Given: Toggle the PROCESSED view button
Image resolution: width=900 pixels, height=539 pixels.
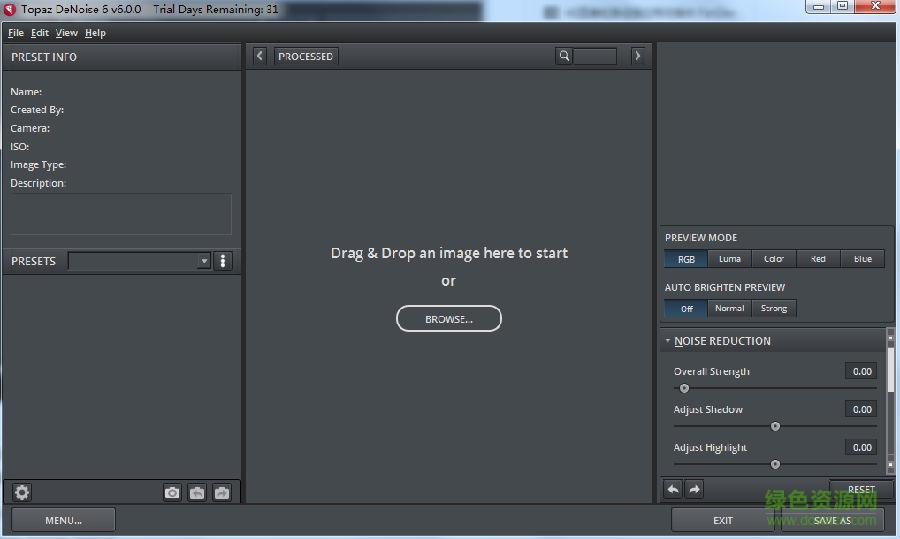Looking at the screenshot, I should click(x=305, y=56).
